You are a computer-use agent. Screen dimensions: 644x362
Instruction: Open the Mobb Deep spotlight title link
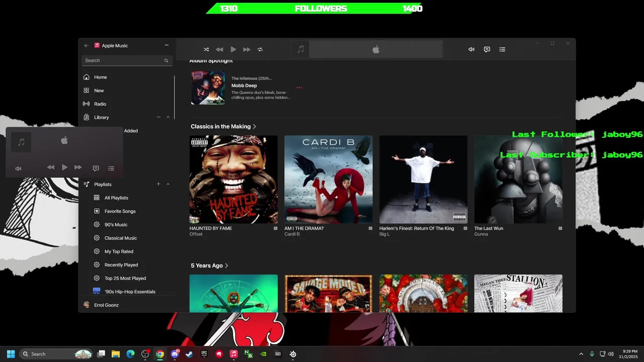tap(244, 85)
